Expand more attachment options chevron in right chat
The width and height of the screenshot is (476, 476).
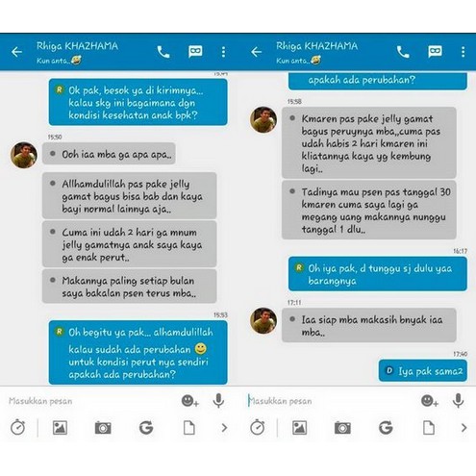pos(463,428)
